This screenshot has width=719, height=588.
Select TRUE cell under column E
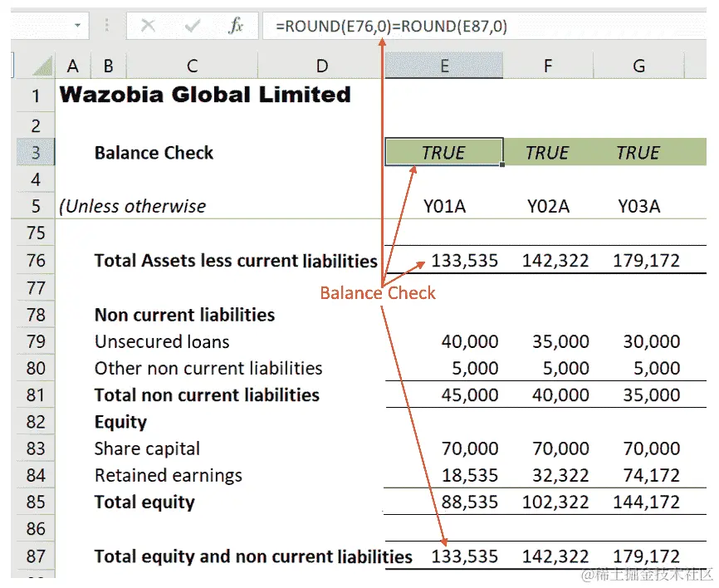[444, 152]
